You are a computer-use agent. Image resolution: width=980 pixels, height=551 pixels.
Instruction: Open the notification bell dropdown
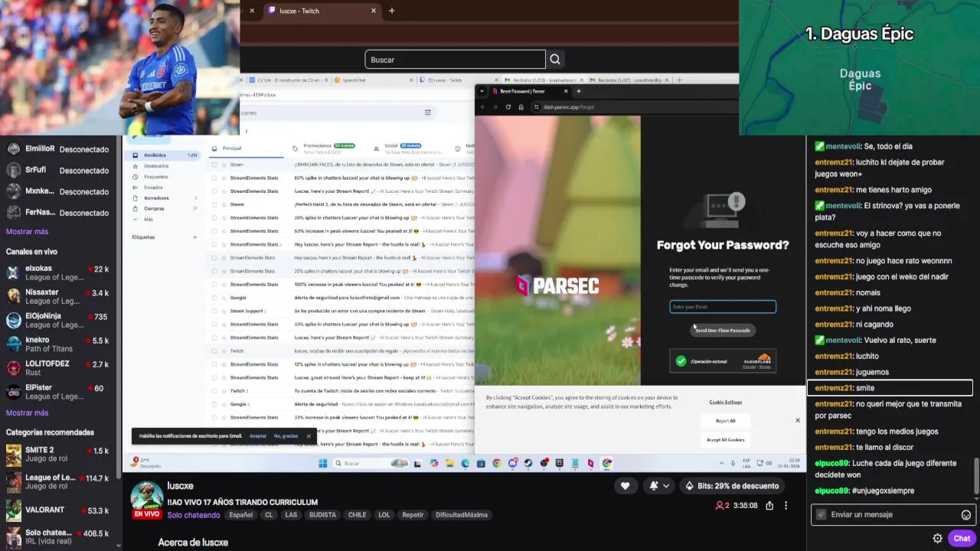coord(660,486)
